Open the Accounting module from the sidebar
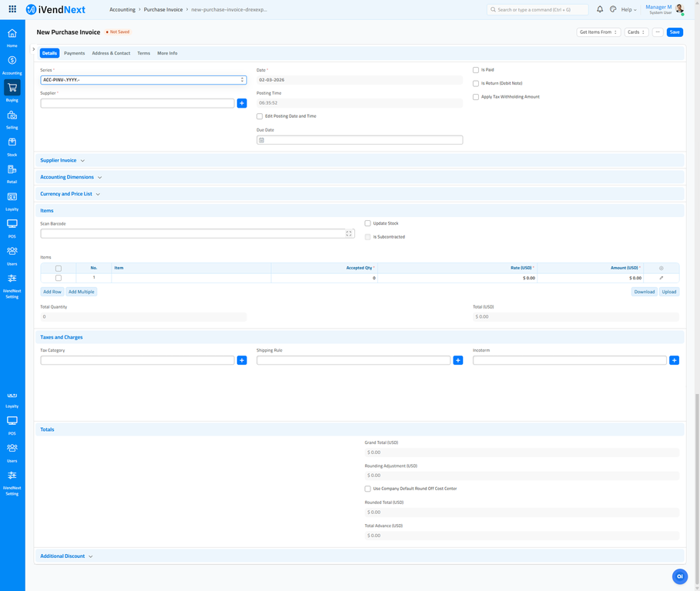Screen dimensions: 700x591 pyautogui.click(x=12, y=59)
